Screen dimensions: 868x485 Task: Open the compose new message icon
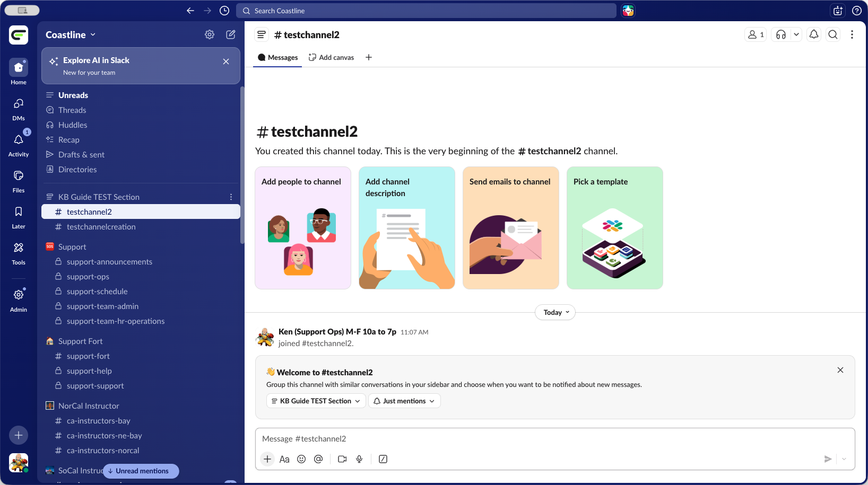[x=231, y=34]
